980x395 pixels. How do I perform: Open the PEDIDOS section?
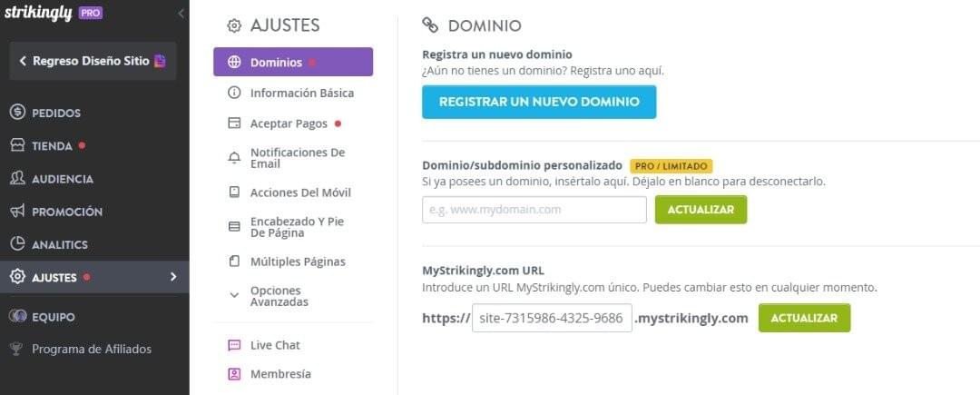pyautogui.click(x=56, y=114)
